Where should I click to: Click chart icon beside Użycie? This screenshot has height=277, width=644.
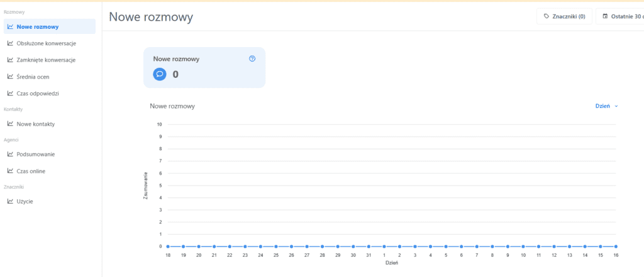tap(10, 201)
